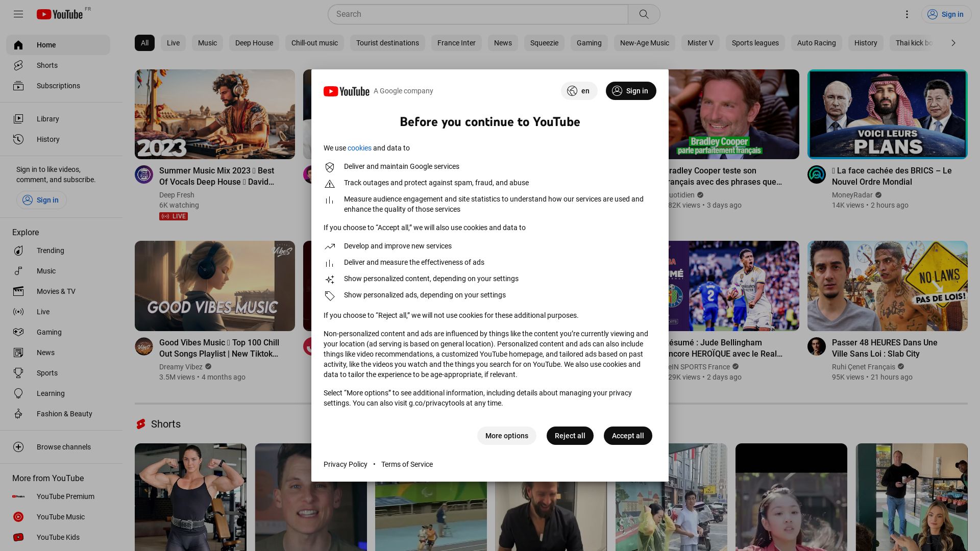Image resolution: width=980 pixels, height=551 pixels.
Task: Open Sports trophy icon
Action: 18,373
